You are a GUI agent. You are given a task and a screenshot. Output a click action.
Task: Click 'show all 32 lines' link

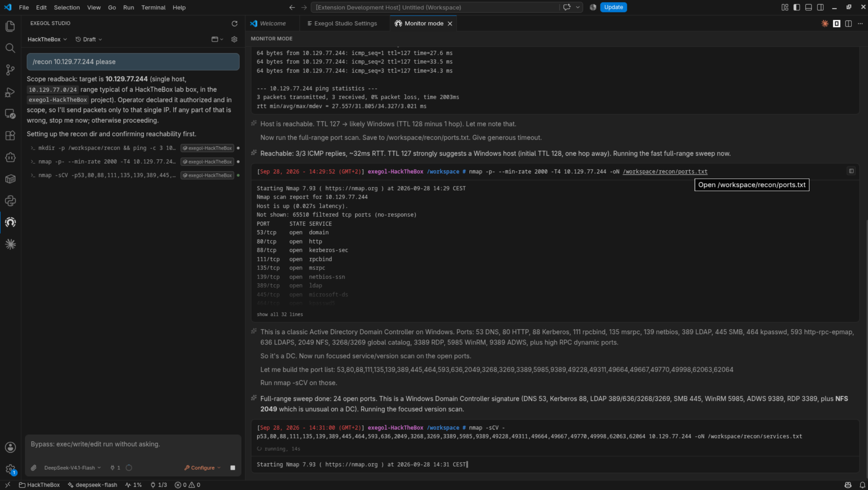coord(280,314)
